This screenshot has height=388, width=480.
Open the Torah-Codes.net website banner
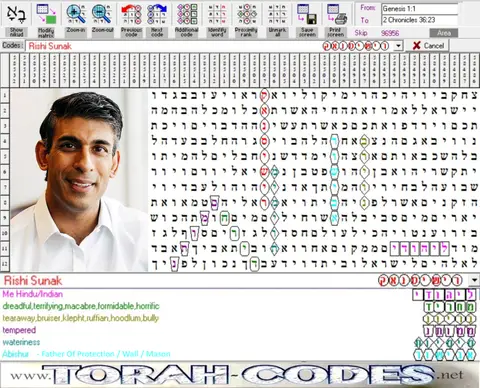pos(240,375)
